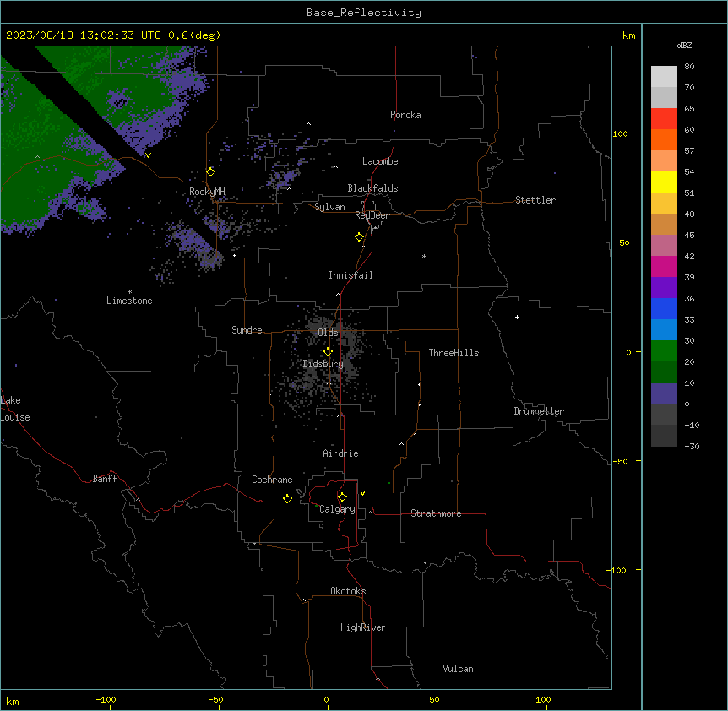728x711 pixels.
Task: Click the yellow diamond marker south of RedDeer
Action: 360,237
